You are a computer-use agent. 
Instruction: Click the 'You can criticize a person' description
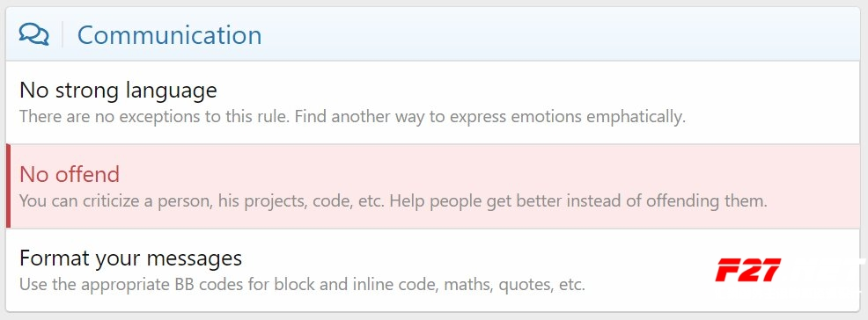(x=393, y=200)
